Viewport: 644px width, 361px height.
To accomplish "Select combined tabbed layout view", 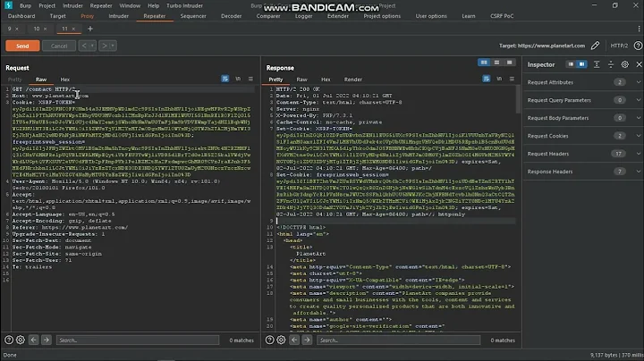I will (x=509, y=63).
